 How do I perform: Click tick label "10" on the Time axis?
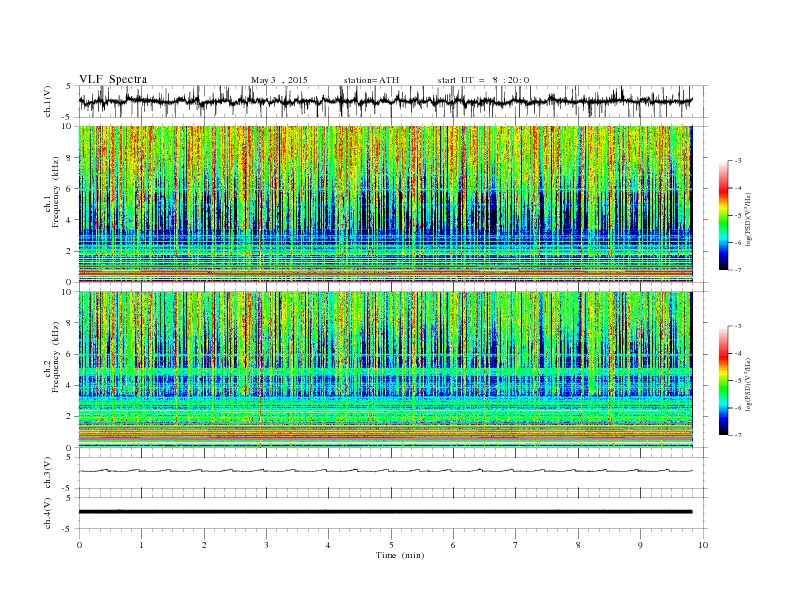pos(704,545)
